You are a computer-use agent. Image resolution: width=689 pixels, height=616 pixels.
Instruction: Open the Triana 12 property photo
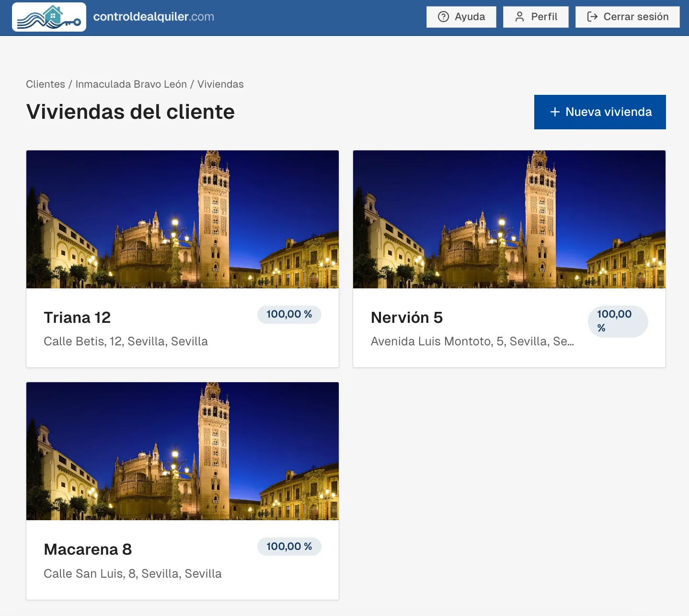coord(183,219)
